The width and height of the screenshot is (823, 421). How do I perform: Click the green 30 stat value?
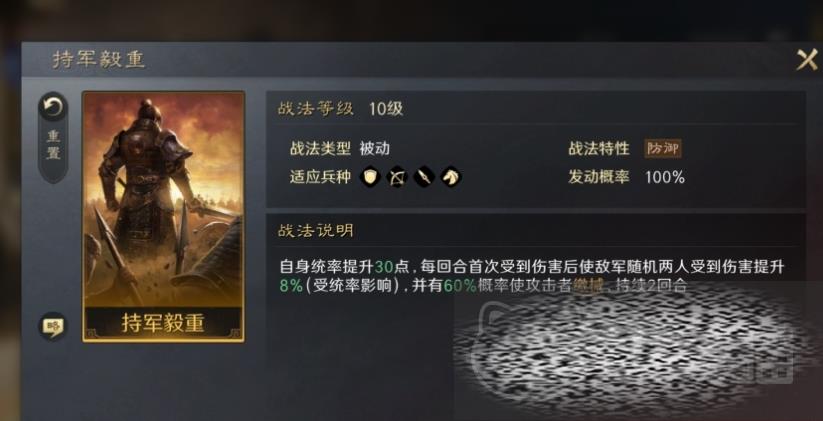(384, 267)
